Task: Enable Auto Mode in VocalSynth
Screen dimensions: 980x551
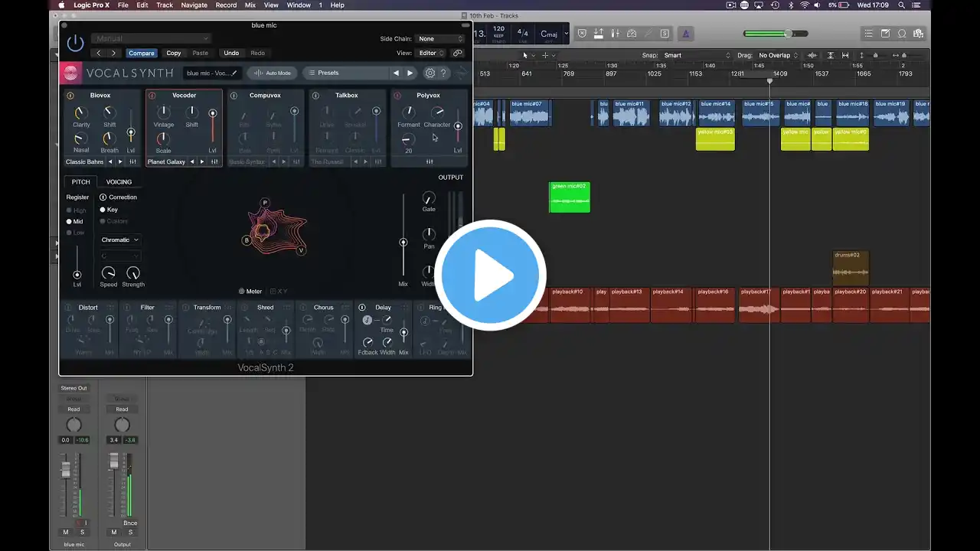Action: pos(273,73)
